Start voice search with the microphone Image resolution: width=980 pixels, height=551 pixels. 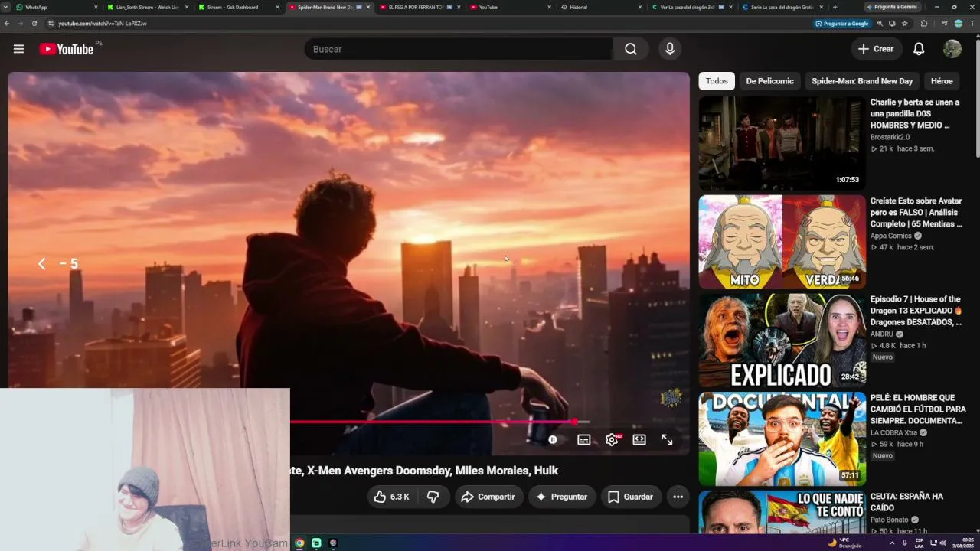(x=670, y=49)
